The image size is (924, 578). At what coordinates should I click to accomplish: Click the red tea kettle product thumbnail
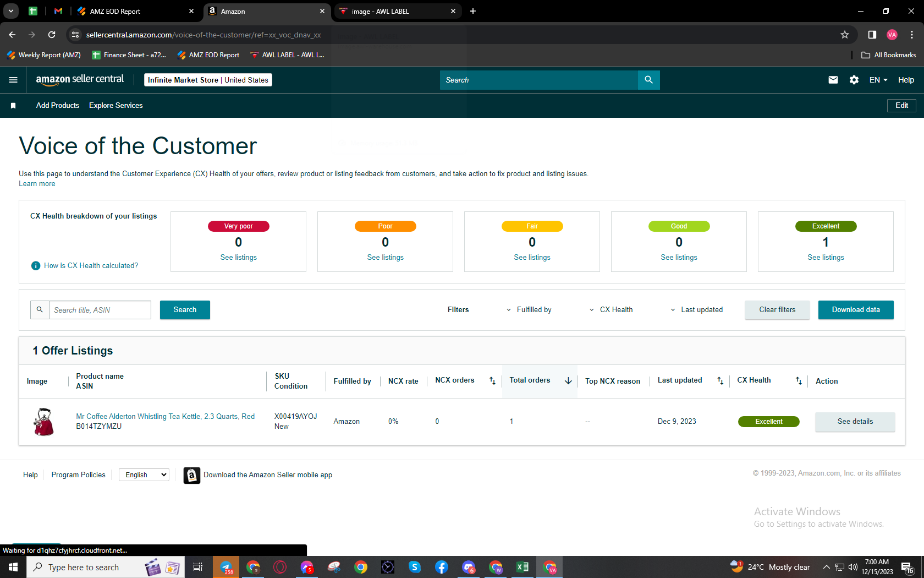pyautogui.click(x=43, y=422)
